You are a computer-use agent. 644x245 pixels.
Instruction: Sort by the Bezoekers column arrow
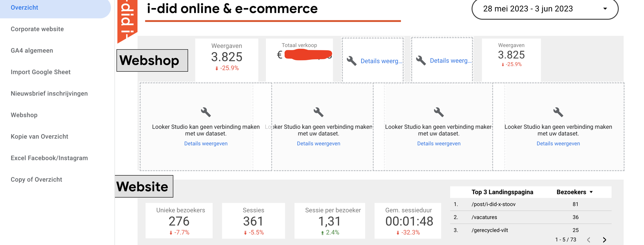(591, 192)
